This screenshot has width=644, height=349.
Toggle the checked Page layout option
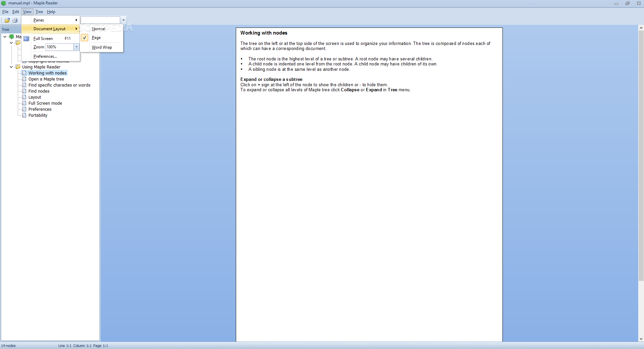[102, 38]
